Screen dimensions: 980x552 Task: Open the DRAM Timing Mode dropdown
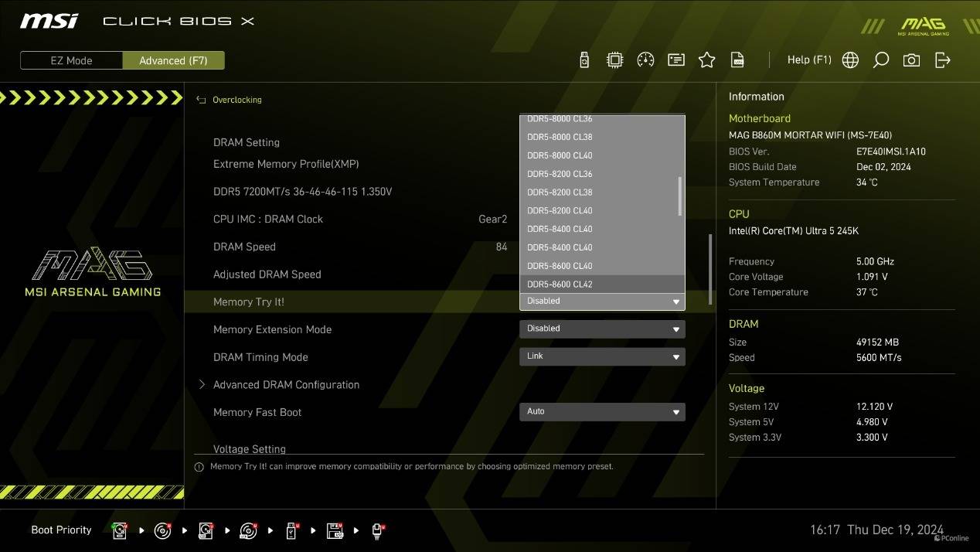[x=601, y=356]
